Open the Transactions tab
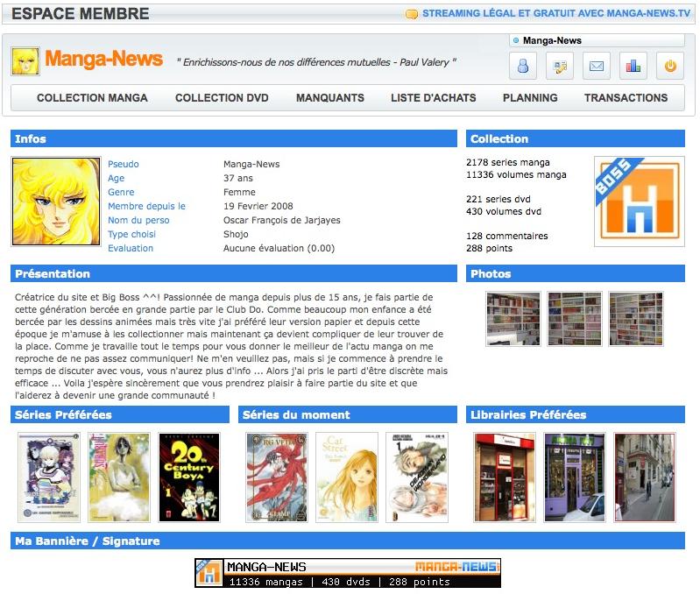Screen dimensions: 700x594 pos(626,98)
